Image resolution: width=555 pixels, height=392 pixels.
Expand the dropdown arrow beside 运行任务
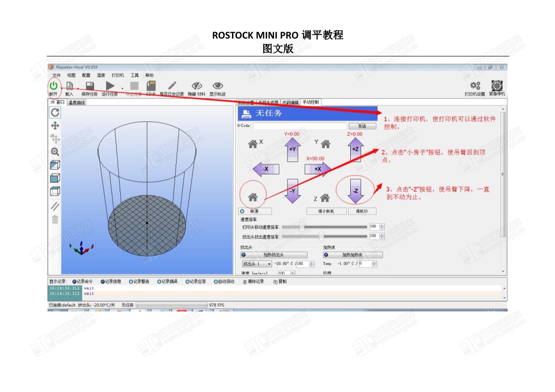(x=122, y=89)
